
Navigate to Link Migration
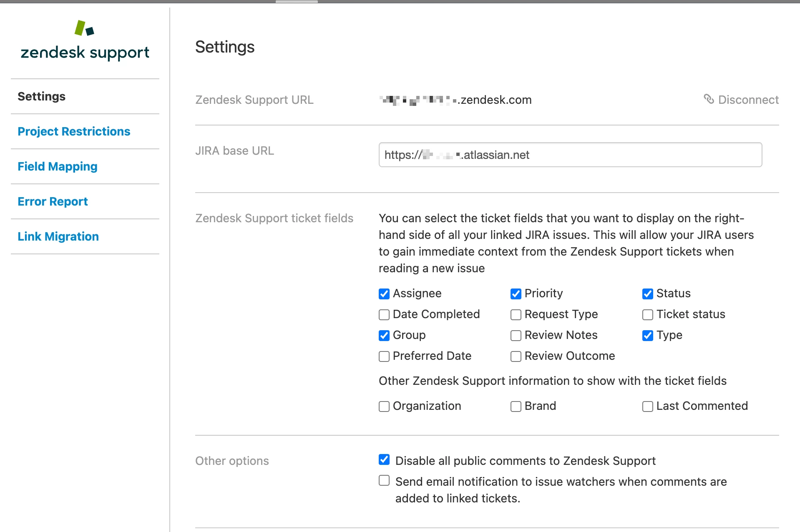(x=58, y=236)
